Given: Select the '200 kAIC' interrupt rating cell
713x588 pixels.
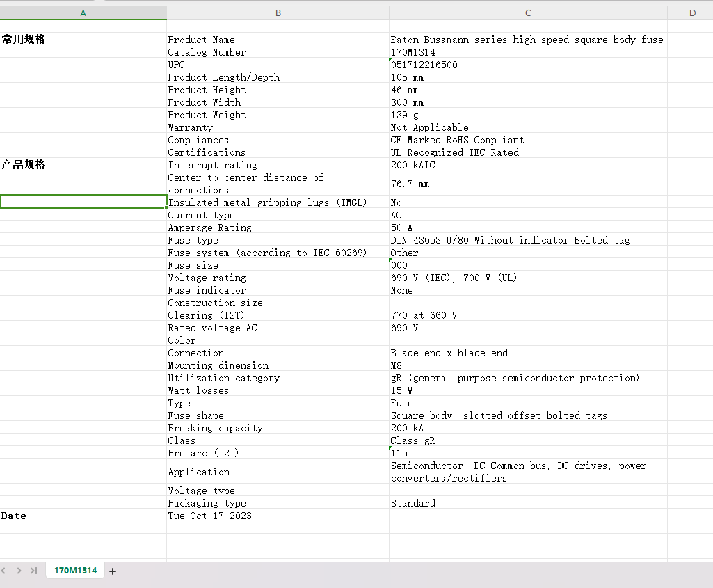Looking at the screenshot, I should [528, 165].
